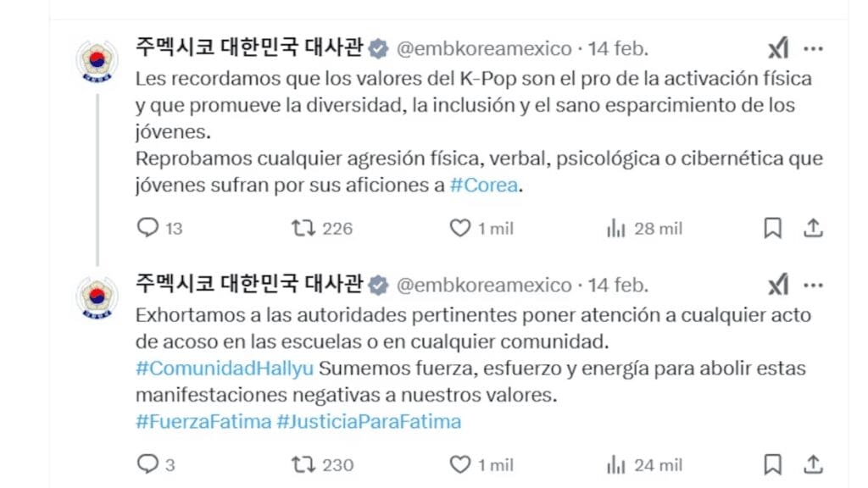Screen dimensions: 868x488
Task: Reply to the second tweet with 3 replies
Action: coord(148,464)
